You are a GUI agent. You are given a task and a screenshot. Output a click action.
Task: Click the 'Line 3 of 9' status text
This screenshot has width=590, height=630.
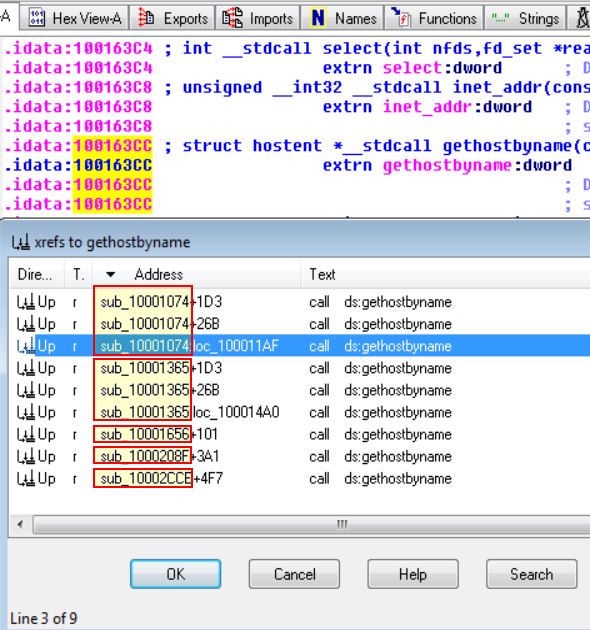tap(43, 618)
